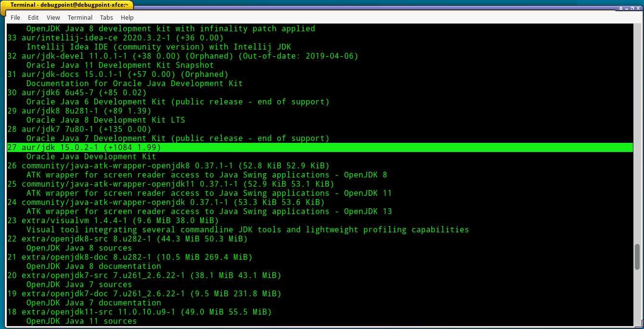Open the File menu
The width and height of the screenshot is (644, 329).
(15, 17)
